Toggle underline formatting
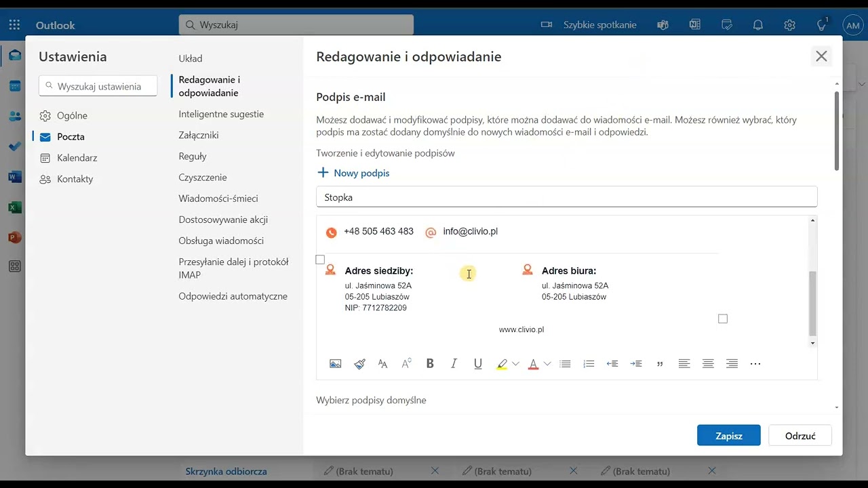 (478, 364)
